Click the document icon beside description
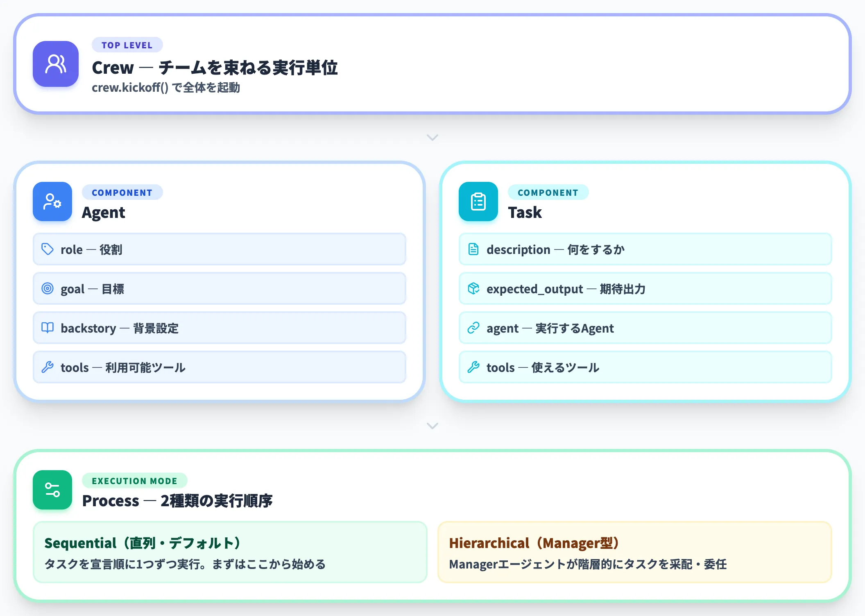 (x=473, y=249)
